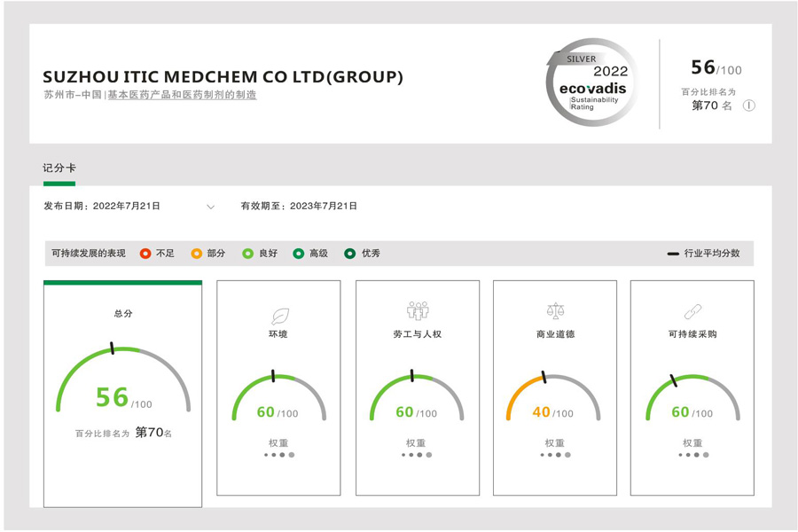Click the 总分 card title
This screenshot has height=532, width=798.
click(x=123, y=314)
